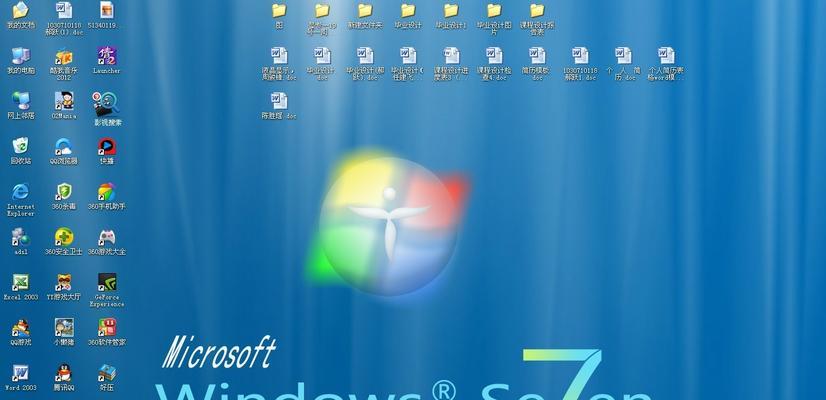Select the Word 2003 shortcut
826x400 pixels.
21,377
